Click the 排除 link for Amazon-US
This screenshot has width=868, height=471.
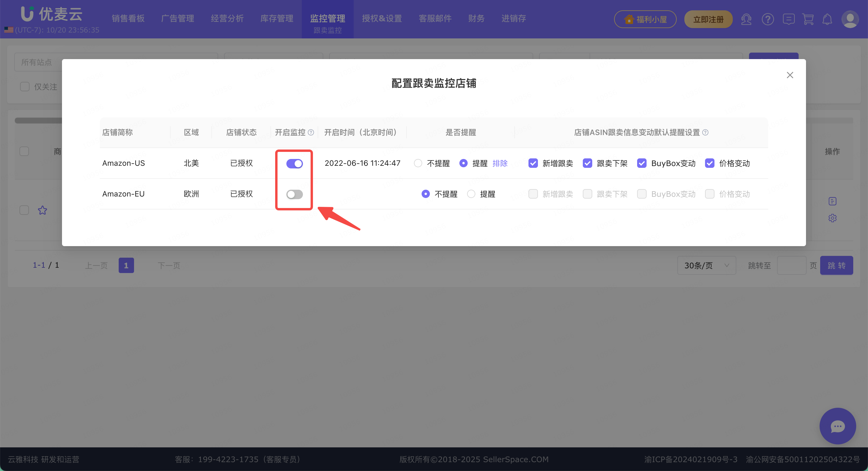pos(500,163)
